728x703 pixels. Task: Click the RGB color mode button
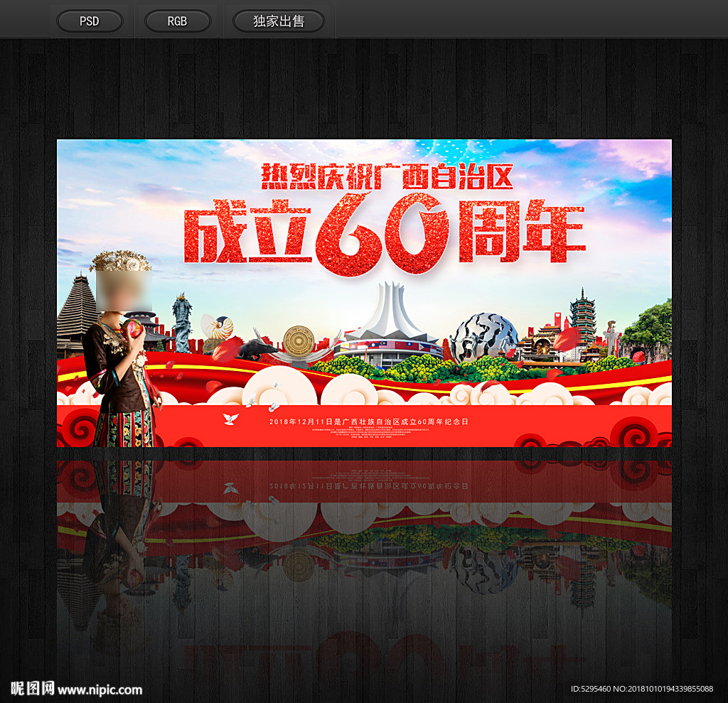(177, 21)
